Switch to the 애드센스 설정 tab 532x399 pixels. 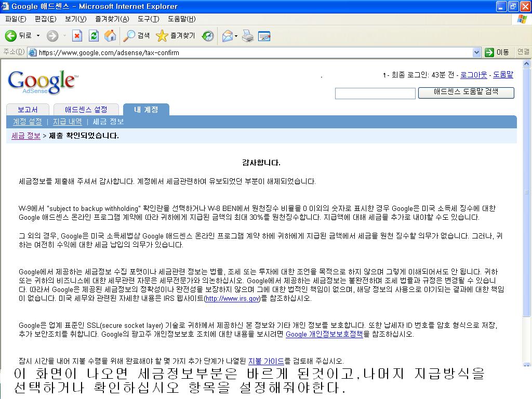(86, 110)
